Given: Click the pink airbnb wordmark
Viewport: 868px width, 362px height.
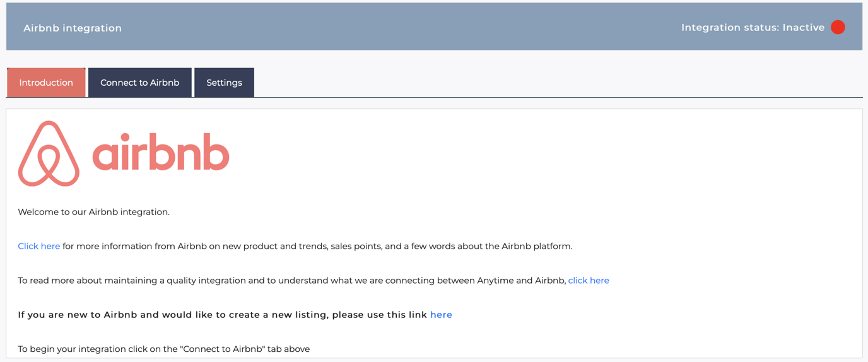Looking at the screenshot, I should click(161, 153).
